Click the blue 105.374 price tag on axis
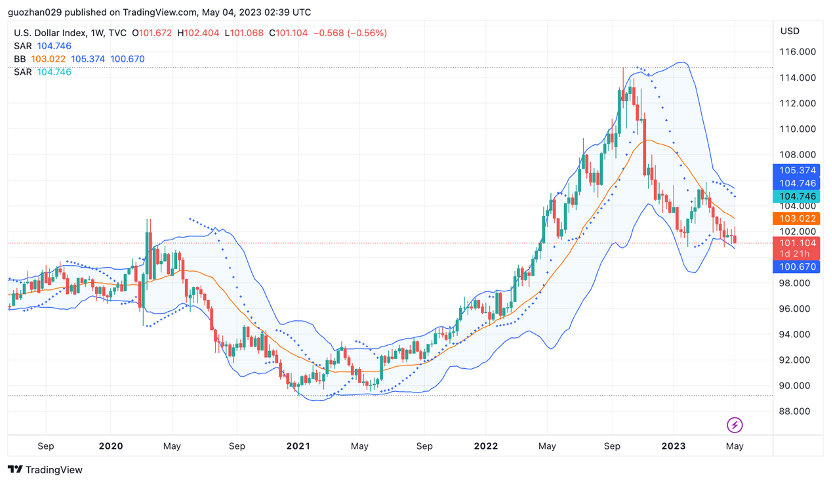The width and height of the screenshot is (832, 484). (796, 170)
